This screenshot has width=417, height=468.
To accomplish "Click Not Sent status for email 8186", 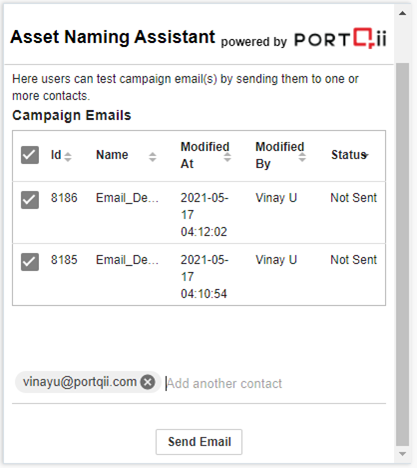I will (353, 198).
